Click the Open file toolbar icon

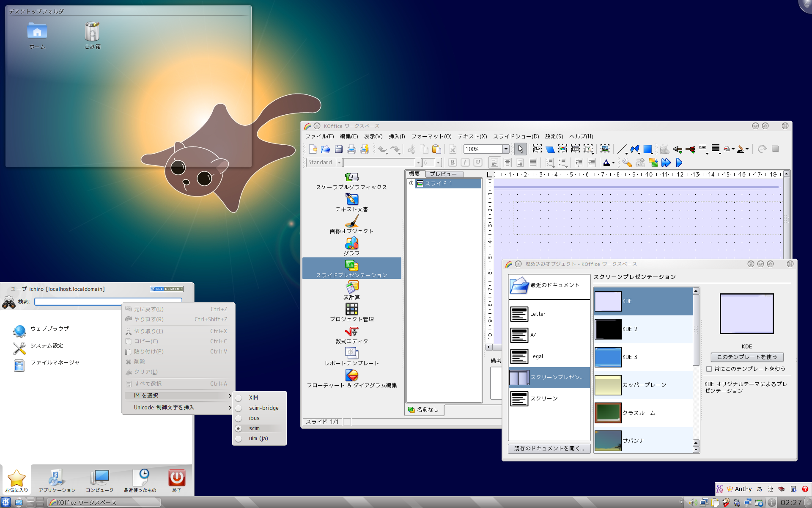coord(325,149)
